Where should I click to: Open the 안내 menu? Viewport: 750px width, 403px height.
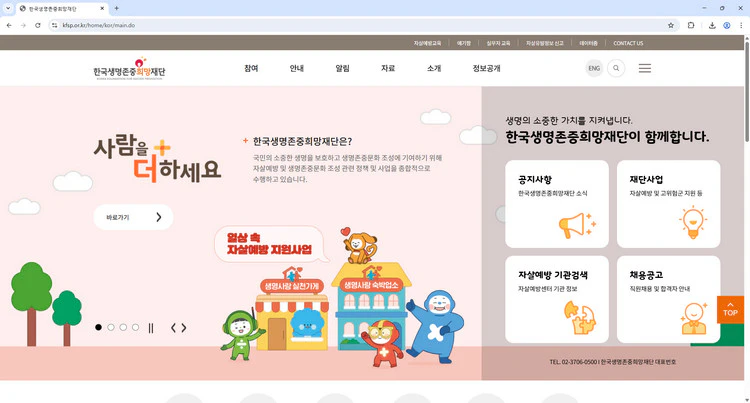coord(297,68)
